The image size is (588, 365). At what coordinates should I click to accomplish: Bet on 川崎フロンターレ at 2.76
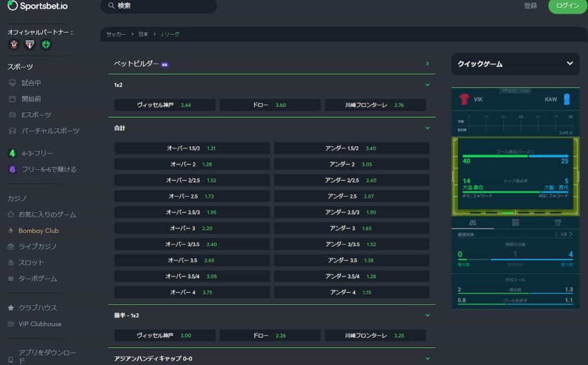tap(375, 105)
